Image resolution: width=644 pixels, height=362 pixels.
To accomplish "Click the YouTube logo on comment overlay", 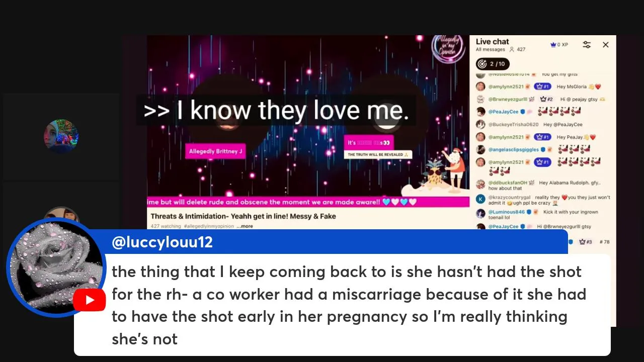I will click(x=89, y=301).
